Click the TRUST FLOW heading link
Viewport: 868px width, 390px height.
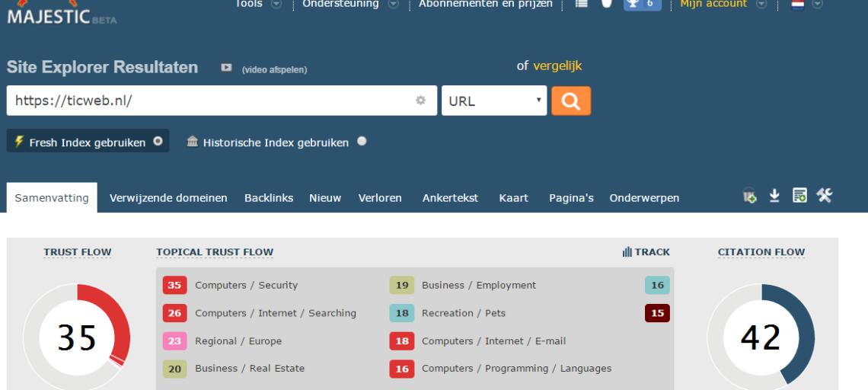tap(78, 252)
